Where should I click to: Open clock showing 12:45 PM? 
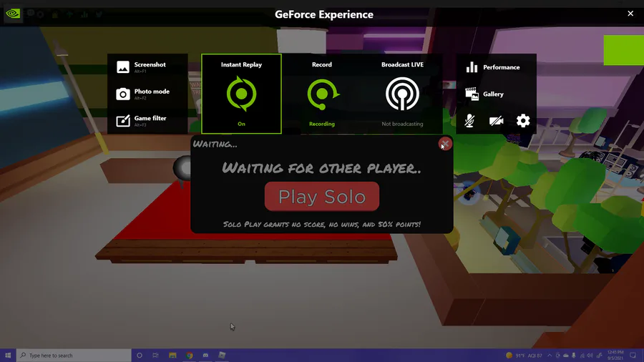(615, 356)
